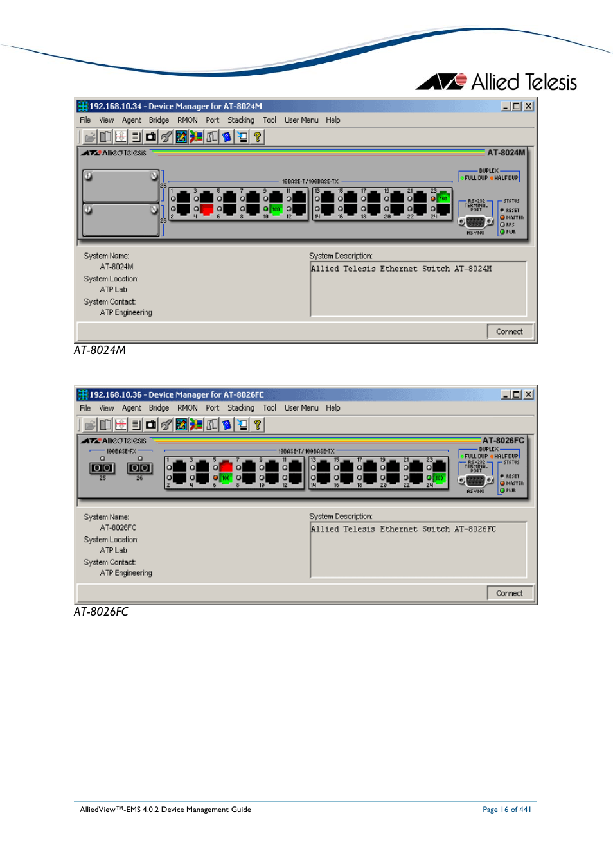
Task: Open the Help menu in AT-8026FC window
Action: tap(333, 408)
